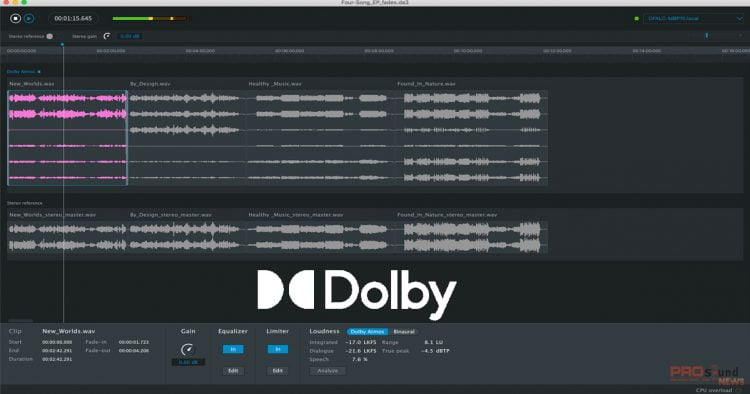The image size is (750, 394).
Task: Select the Found_In_Nature.wav clip waveform
Action: pyautogui.click(x=472, y=138)
